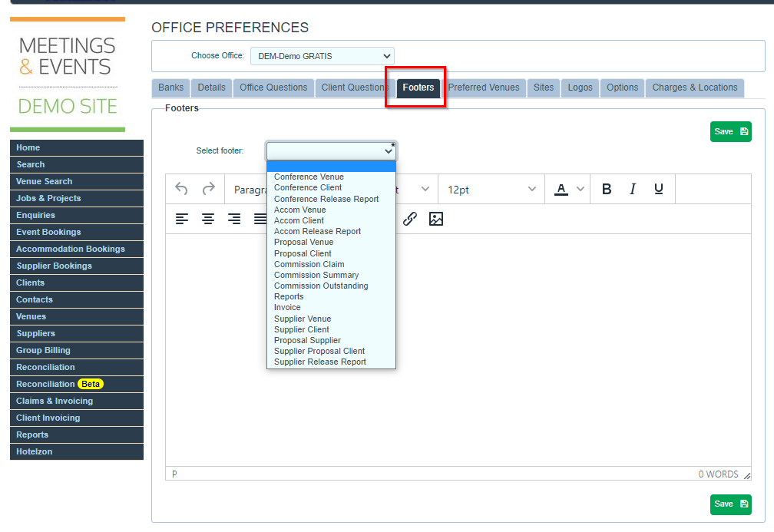Toggle underline formatting
The image size is (774, 532).
pyautogui.click(x=659, y=189)
